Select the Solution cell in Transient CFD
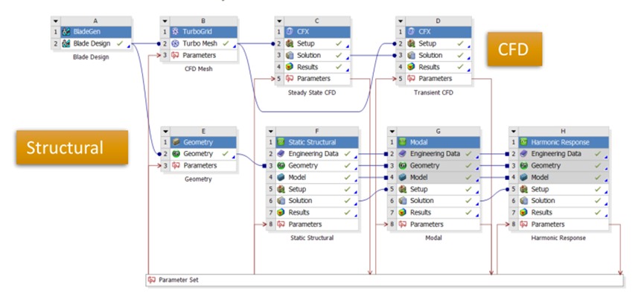Screen dimensions: 644x302 (x=438, y=55)
